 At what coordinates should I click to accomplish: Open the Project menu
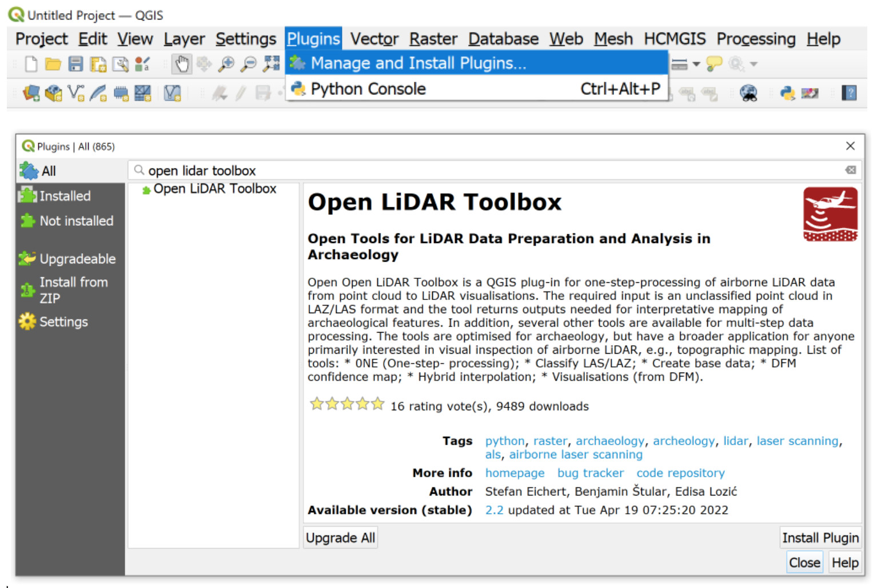point(42,39)
